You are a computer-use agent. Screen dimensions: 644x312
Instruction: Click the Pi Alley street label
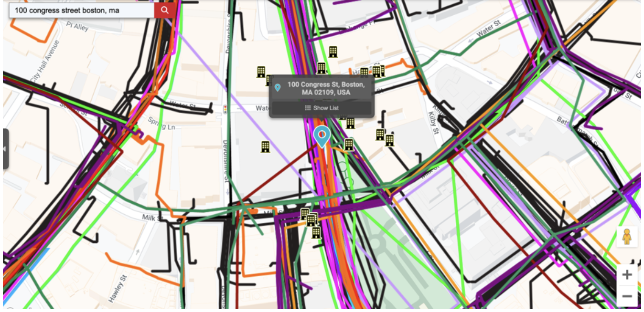pos(77,26)
